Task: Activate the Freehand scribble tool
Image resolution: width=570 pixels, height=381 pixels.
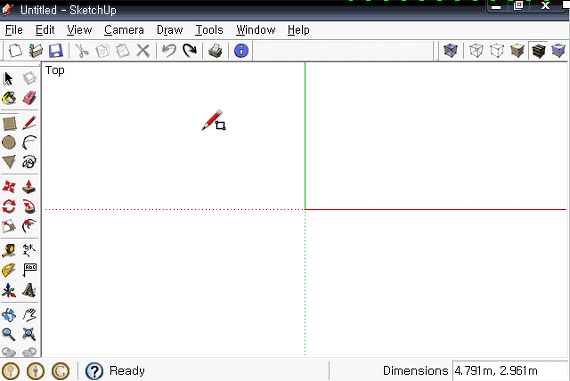Action: coord(29,162)
